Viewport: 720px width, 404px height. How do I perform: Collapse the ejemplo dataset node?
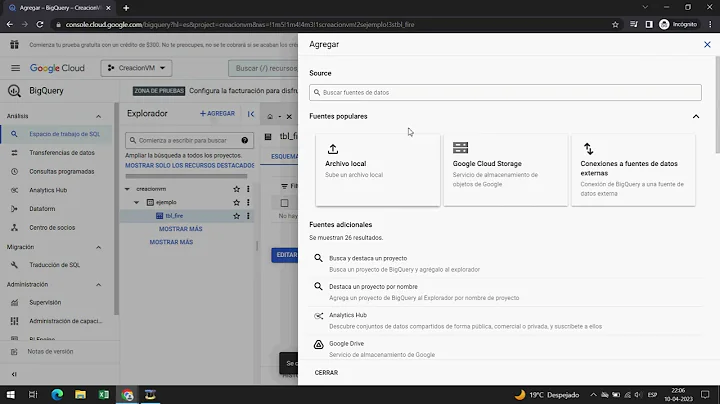tap(136, 202)
